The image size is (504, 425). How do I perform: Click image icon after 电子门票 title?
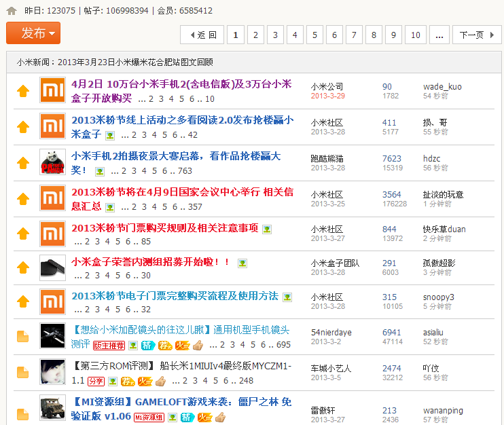[287, 297]
